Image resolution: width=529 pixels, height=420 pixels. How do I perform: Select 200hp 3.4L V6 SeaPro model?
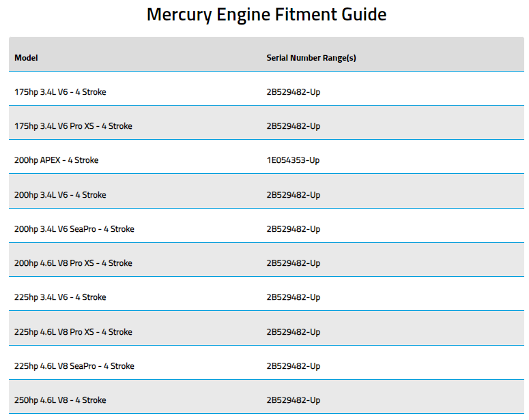pyautogui.click(x=74, y=229)
